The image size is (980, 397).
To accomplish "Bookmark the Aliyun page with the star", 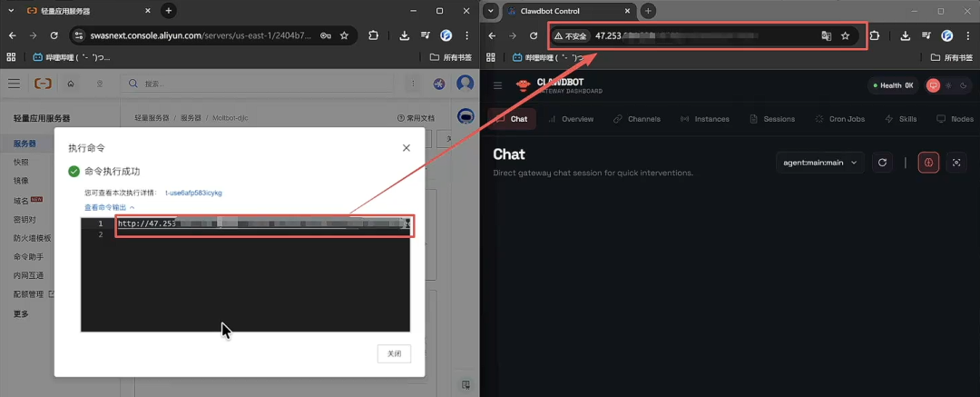I will [344, 35].
